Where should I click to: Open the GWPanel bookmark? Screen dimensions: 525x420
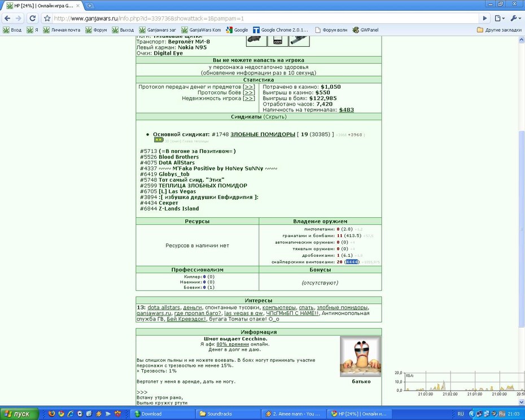tap(365, 30)
